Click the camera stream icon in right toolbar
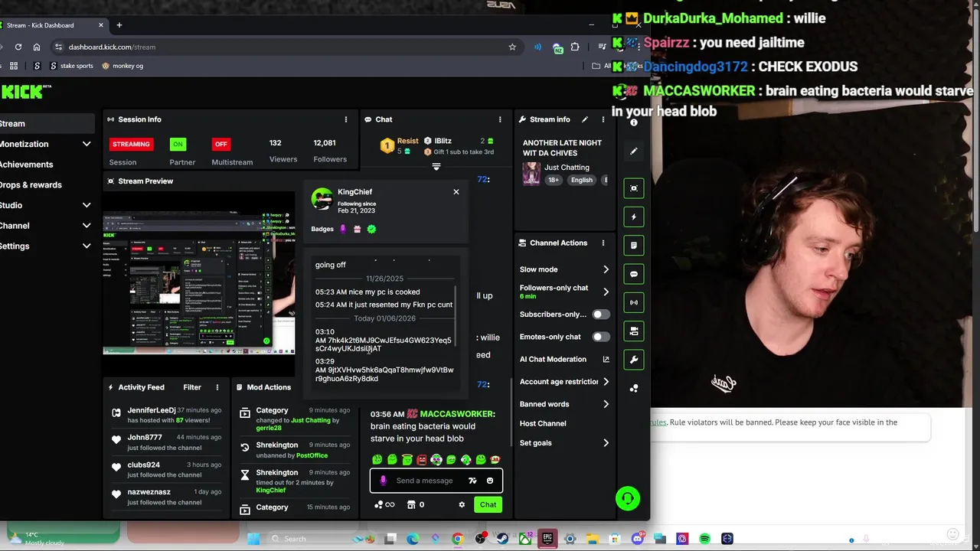The width and height of the screenshot is (980, 551). pyautogui.click(x=634, y=331)
